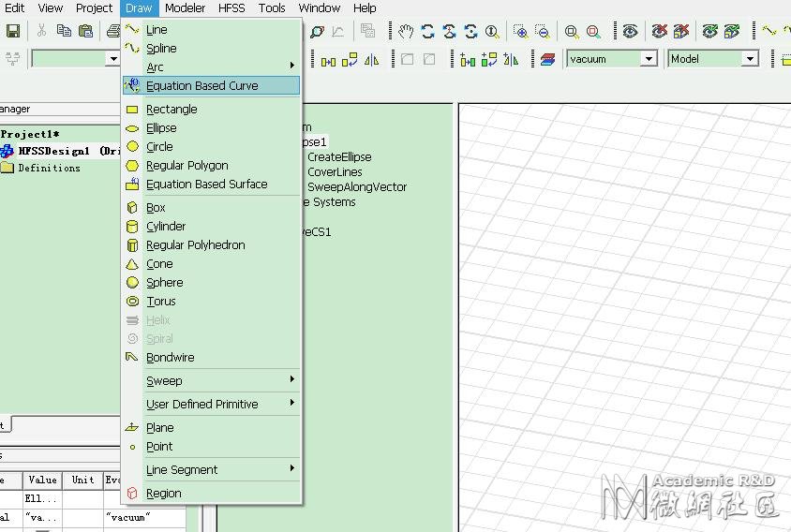This screenshot has width=791, height=532.
Task: Click the Paste clipboard icon
Action: tap(86, 31)
